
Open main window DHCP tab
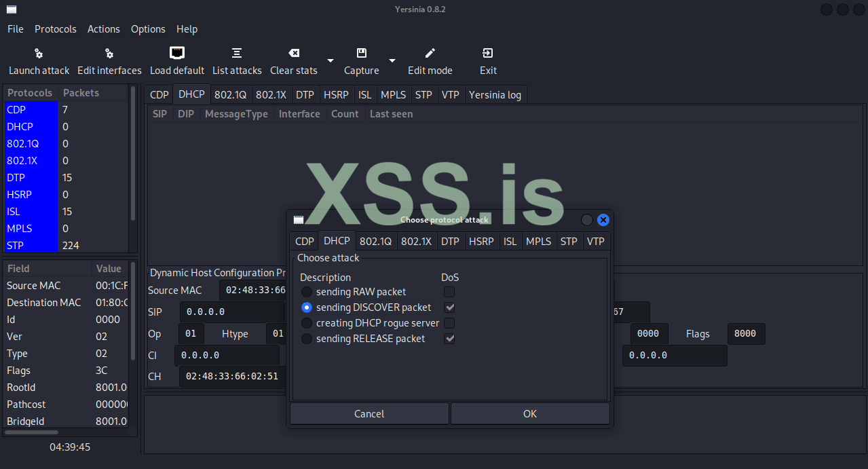(x=191, y=94)
